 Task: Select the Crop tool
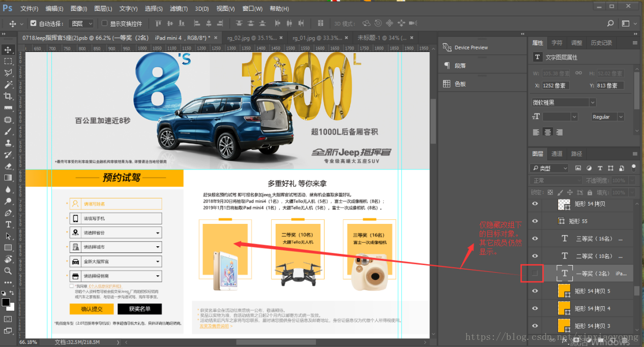point(8,96)
